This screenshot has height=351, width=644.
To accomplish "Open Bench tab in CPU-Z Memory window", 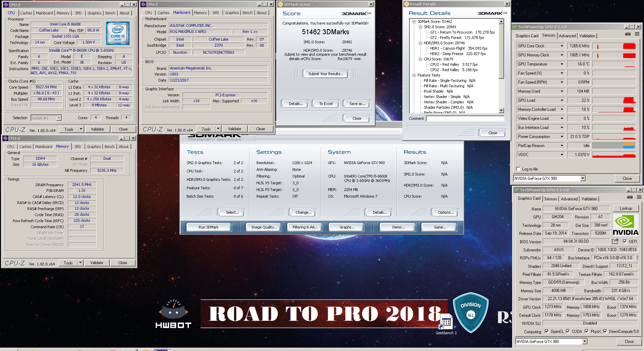I will tap(109, 147).
